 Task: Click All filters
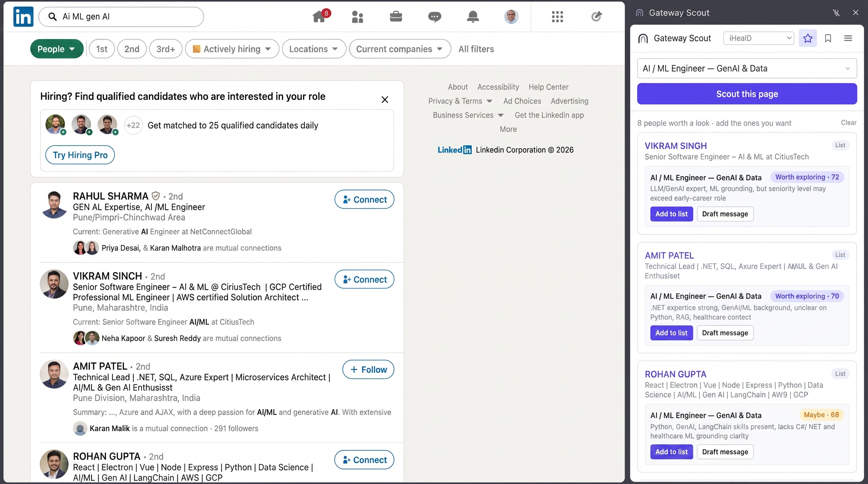tap(476, 49)
